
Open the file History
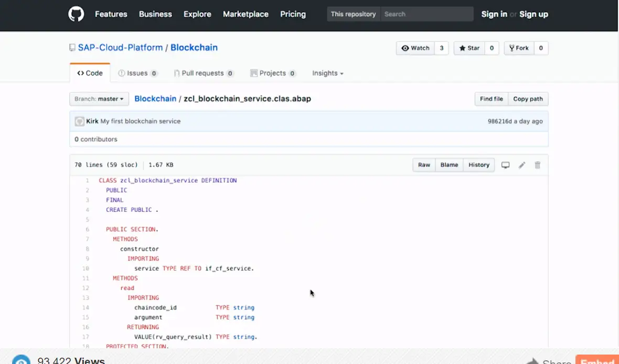(x=479, y=165)
